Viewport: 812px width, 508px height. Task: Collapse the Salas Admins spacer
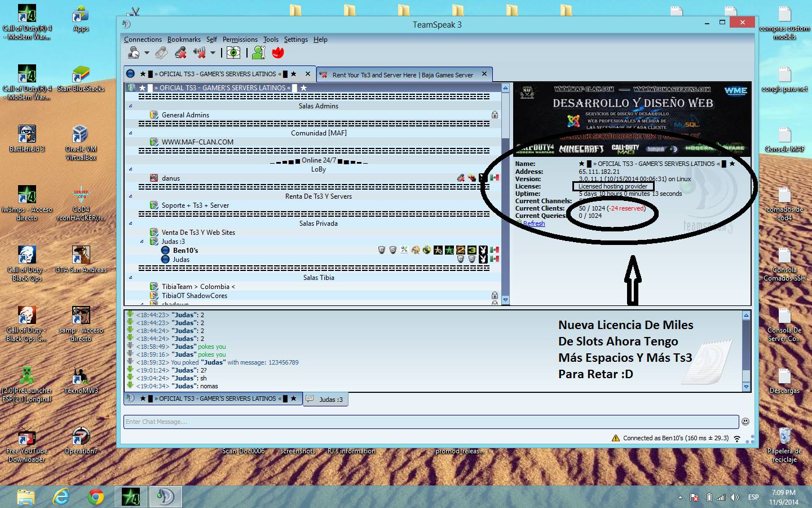click(131, 106)
